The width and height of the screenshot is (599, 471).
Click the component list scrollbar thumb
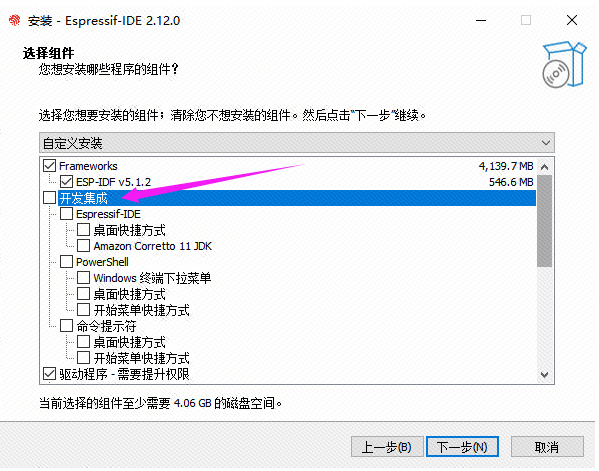click(545, 221)
